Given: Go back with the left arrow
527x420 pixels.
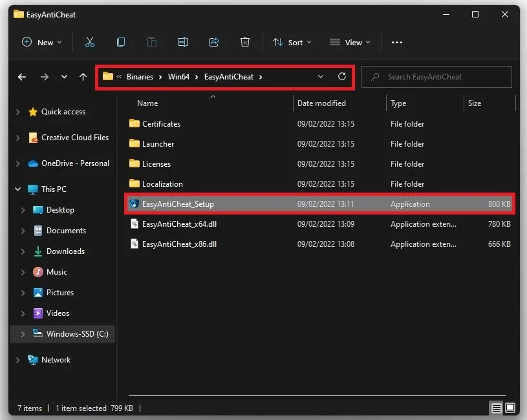Looking at the screenshot, I should point(22,77).
